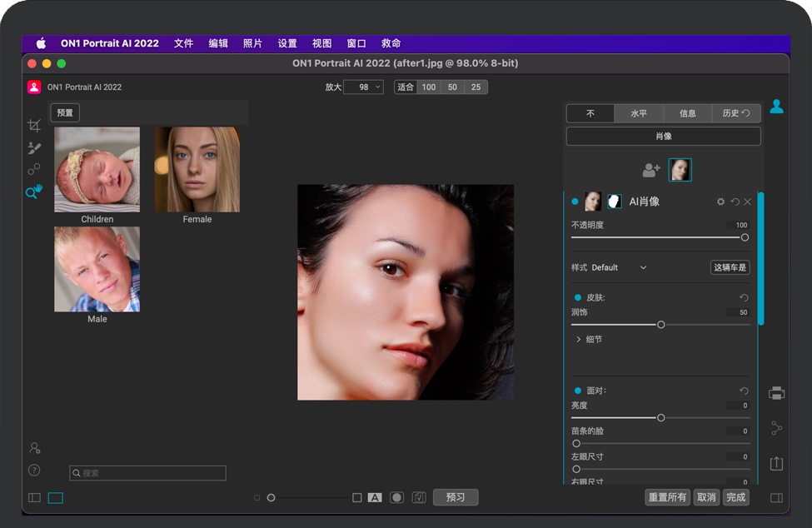
Task: Click the 重置所有 button
Action: tap(667, 497)
